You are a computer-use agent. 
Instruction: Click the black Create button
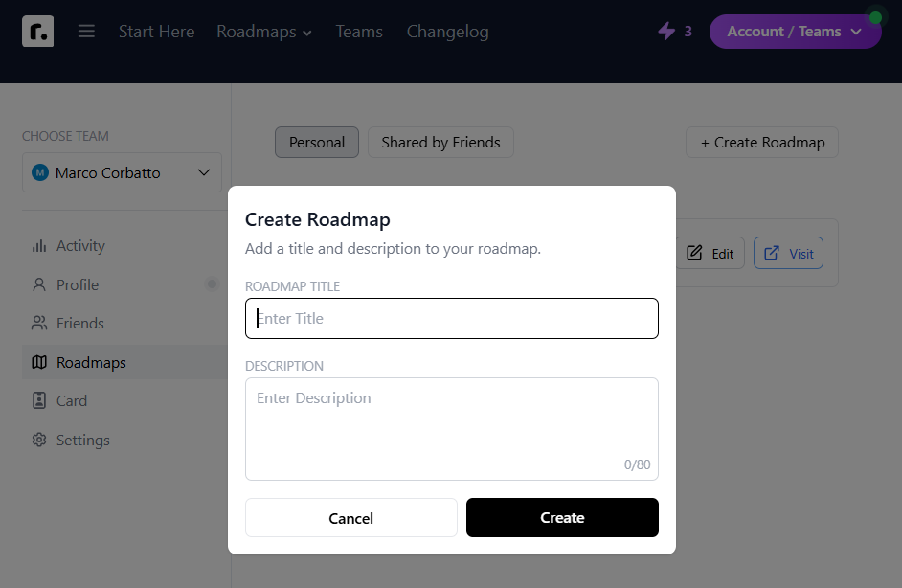(x=562, y=518)
